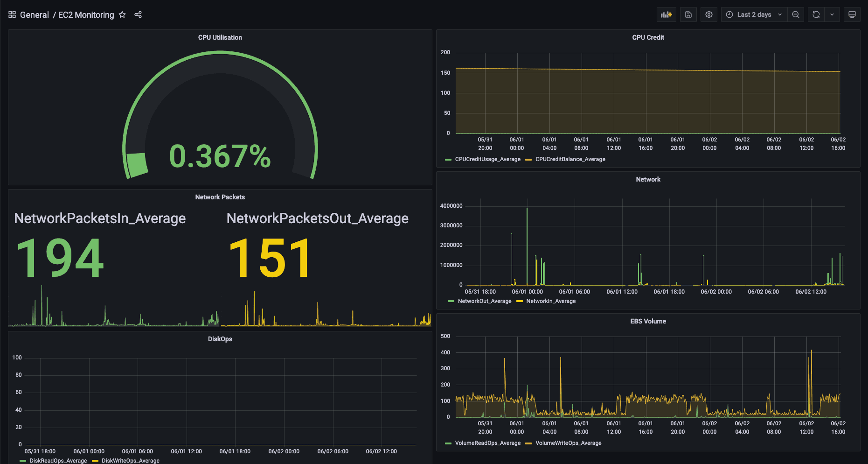
Task: Open dashboard settings via the gear icon
Action: [x=708, y=14]
